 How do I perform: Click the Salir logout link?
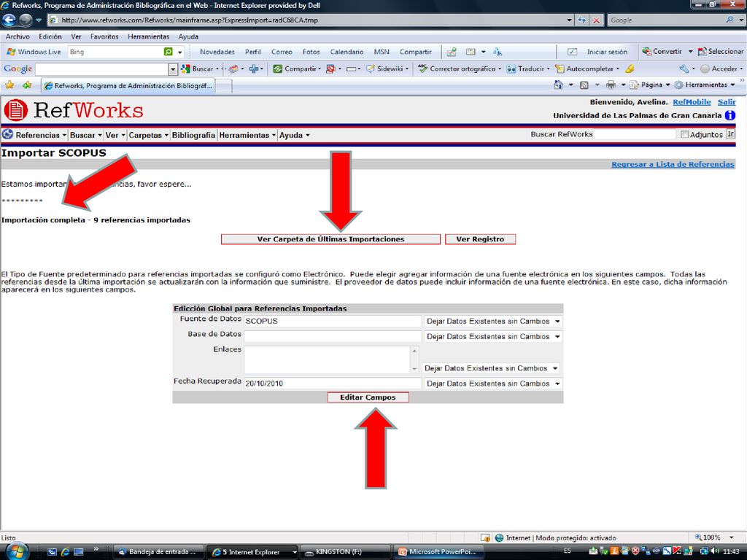[727, 102]
